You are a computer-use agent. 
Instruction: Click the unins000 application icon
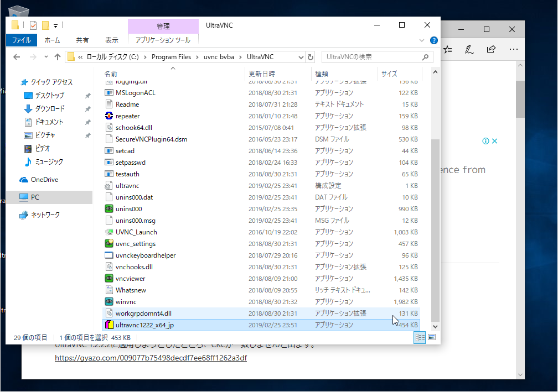[109, 209]
